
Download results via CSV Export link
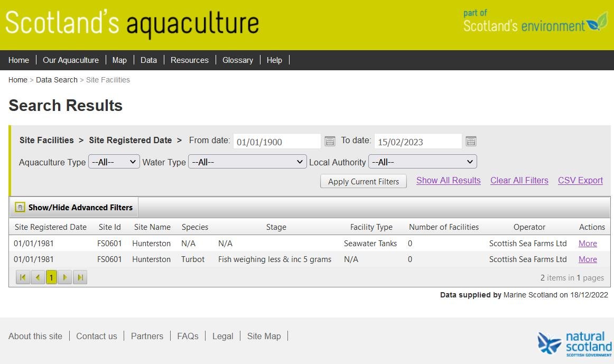pyautogui.click(x=580, y=180)
